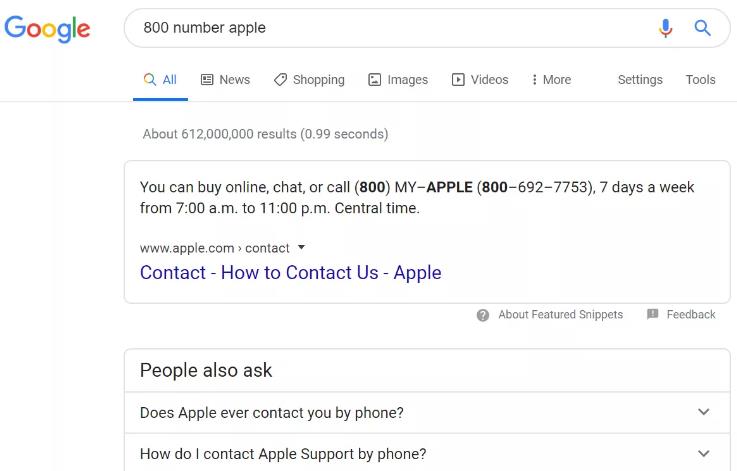Screen dimensions: 737x471
Task: Click the question mark help icon
Action: 483,314
